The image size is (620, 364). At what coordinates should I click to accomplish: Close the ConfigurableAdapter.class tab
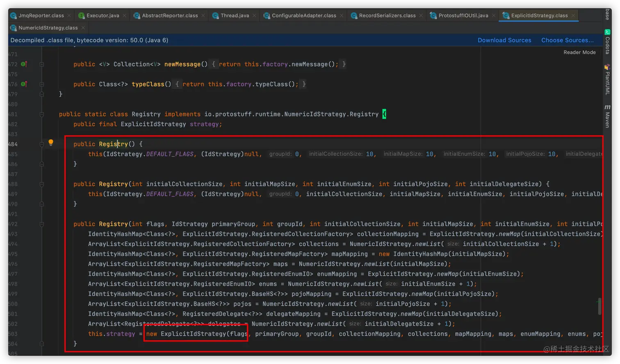pyautogui.click(x=341, y=16)
